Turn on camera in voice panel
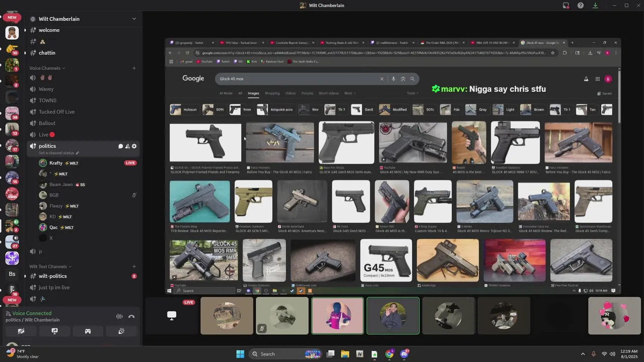644x362 pixels. pyautogui.click(x=21, y=331)
